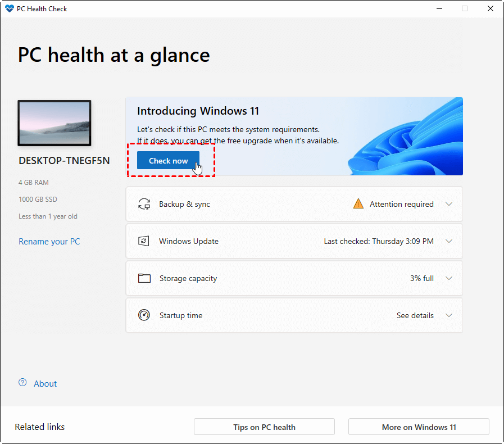The width and height of the screenshot is (504, 444).
Task: Click the Attention required status text
Action: coord(401,204)
